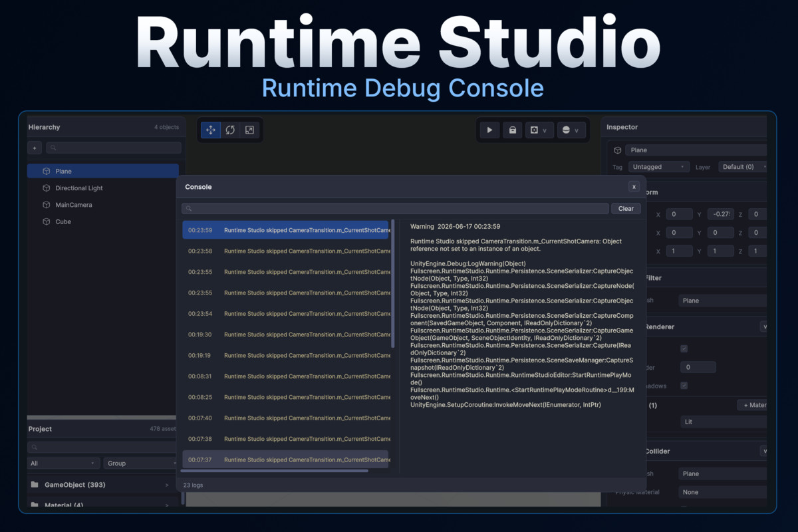Select the 00:08:25 log entry
The image size is (798, 532).
tap(285, 397)
